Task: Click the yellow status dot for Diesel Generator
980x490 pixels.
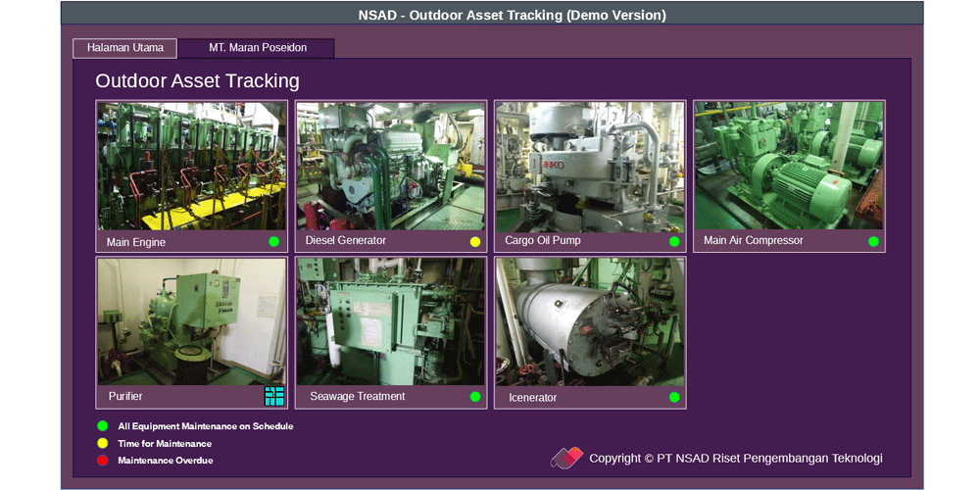Action: [x=475, y=241]
